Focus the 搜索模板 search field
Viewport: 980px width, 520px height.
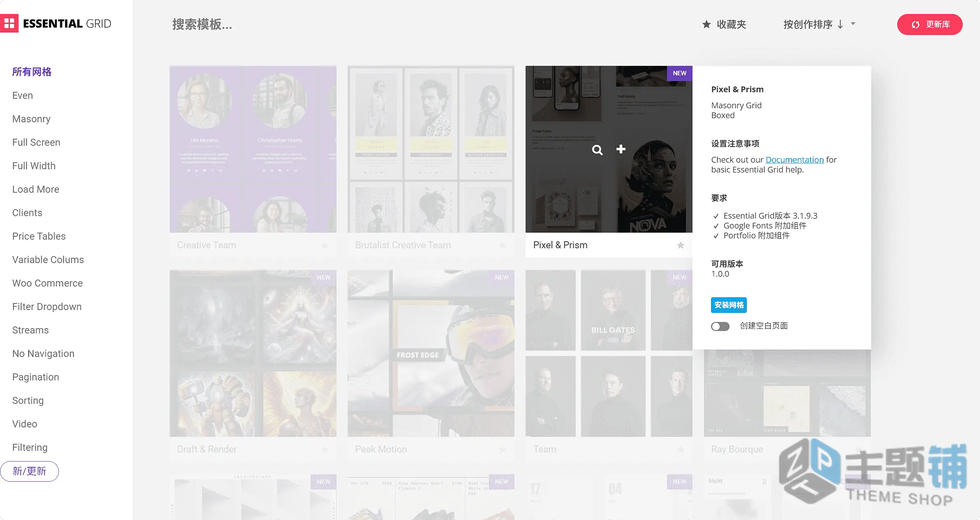click(202, 25)
